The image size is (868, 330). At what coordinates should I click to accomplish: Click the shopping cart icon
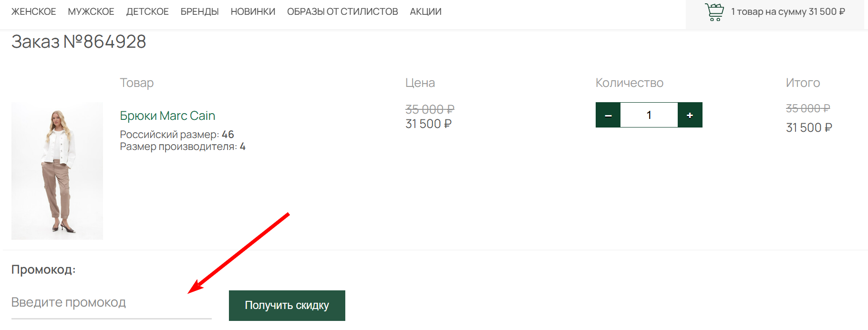point(714,12)
